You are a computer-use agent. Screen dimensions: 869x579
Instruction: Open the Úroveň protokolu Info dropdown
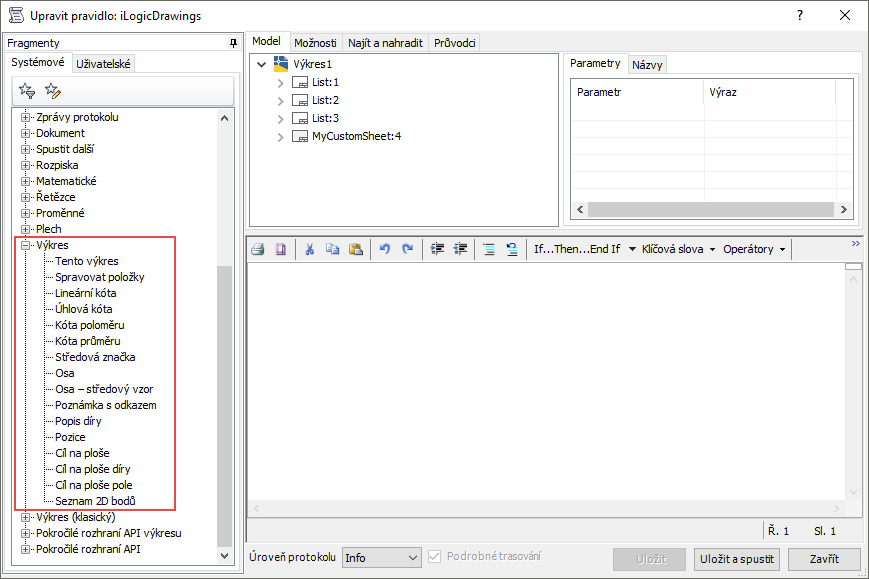381,558
